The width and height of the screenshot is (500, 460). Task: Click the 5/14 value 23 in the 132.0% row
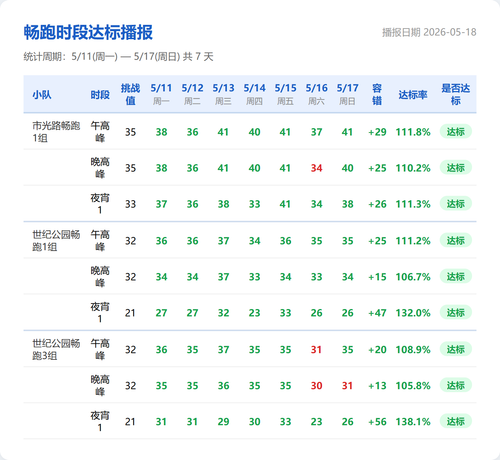(x=254, y=313)
